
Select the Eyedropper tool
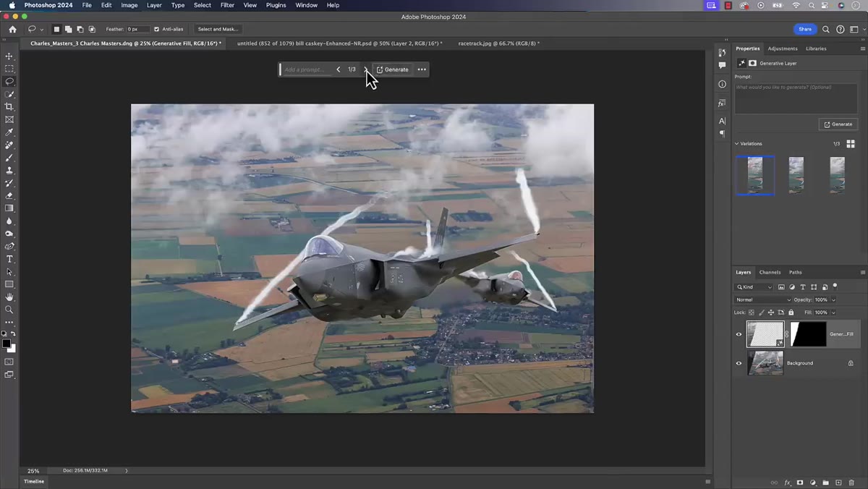tap(9, 132)
